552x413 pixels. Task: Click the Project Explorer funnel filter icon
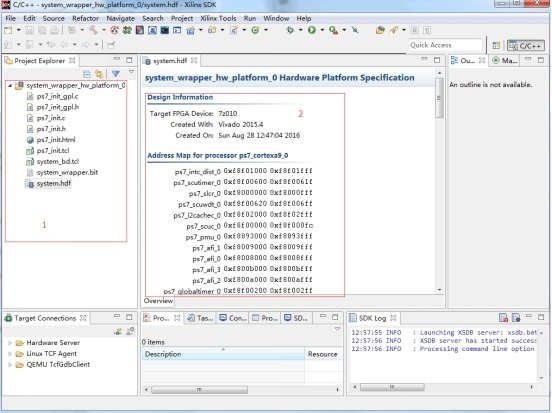pyautogui.click(x=115, y=74)
